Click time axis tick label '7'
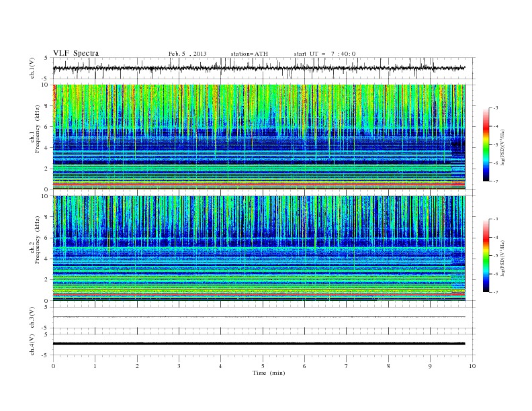Viewport: 532px width, 411px height. (x=347, y=366)
